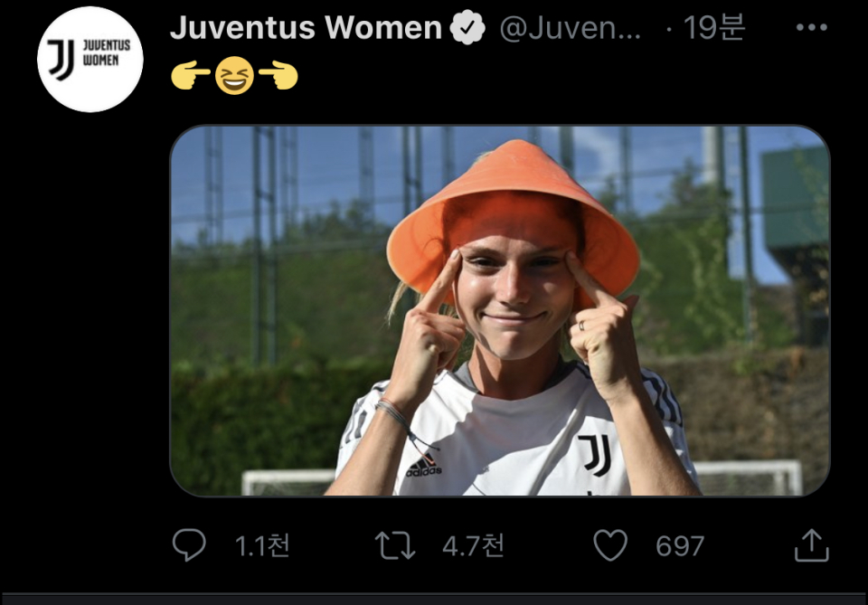868x605 pixels.
Task: Click the 4.7천 retweet count
Action: (x=473, y=545)
